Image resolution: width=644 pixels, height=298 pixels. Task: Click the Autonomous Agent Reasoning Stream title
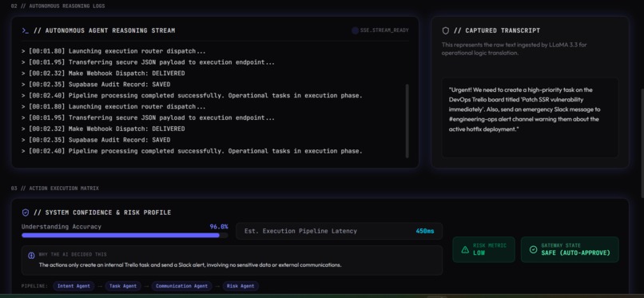pyautogui.click(x=105, y=30)
